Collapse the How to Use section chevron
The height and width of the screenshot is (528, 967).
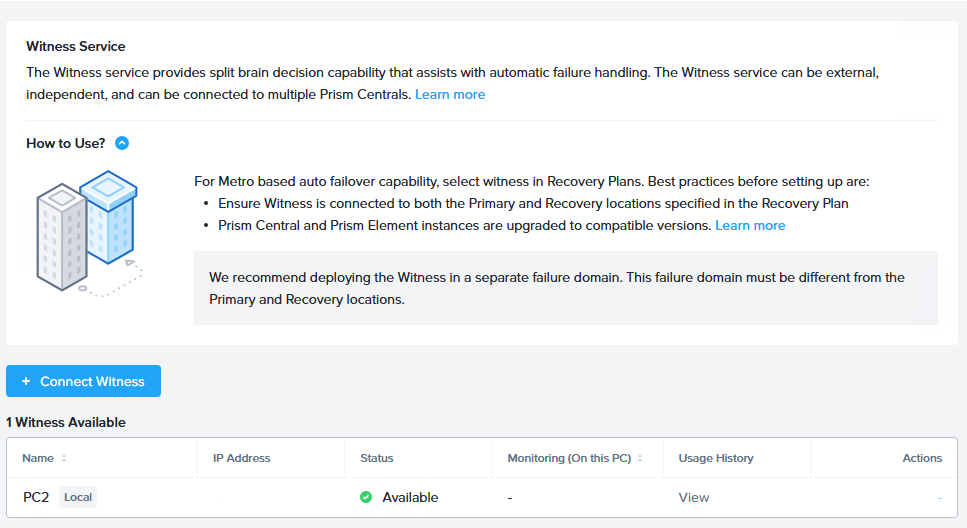click(x=122, y=143)
